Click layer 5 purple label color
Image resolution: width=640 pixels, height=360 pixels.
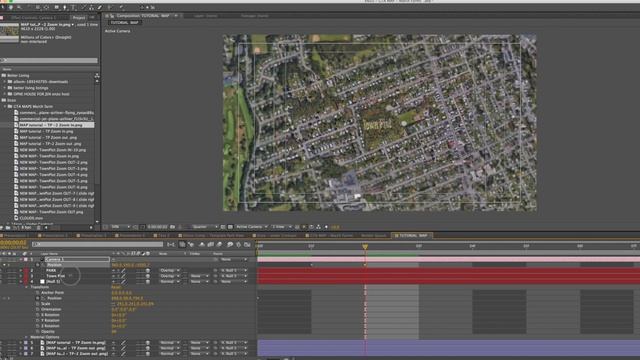tap(26, 343)
